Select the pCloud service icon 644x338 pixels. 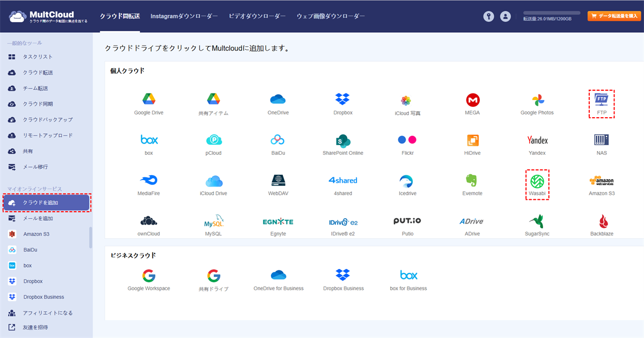click(x=214, y=140)
